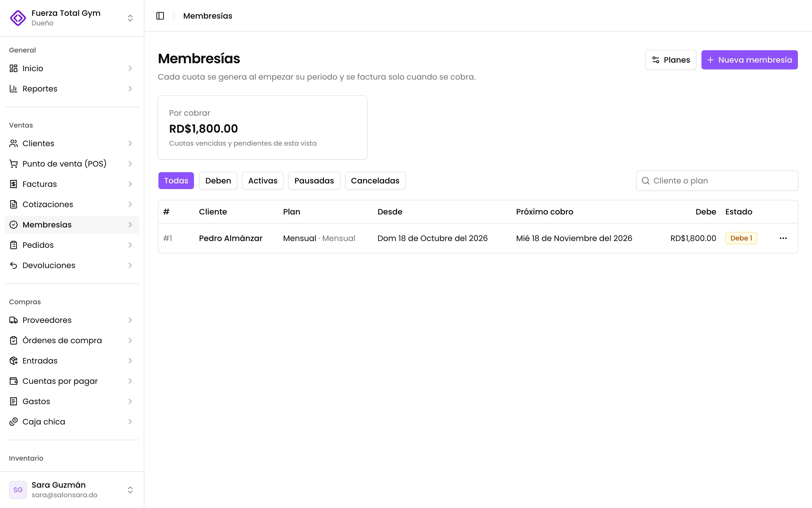
Task: Select the Deben filter tab
Action: point(218,181)
